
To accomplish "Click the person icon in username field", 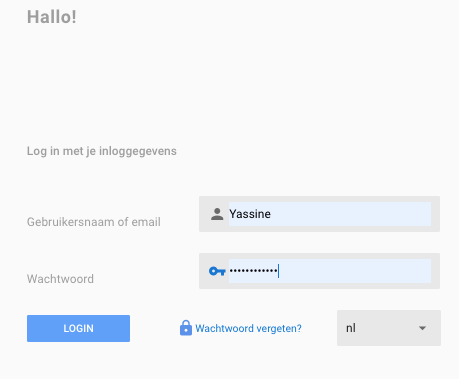I will (x=217, y=214).
